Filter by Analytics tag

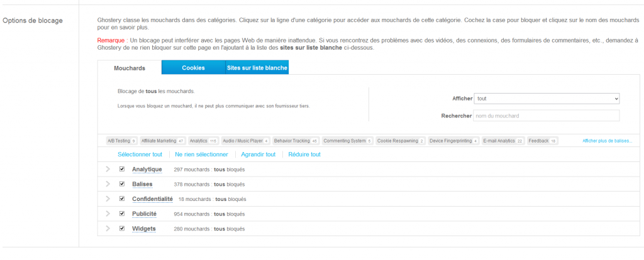(x=203, y=141)
